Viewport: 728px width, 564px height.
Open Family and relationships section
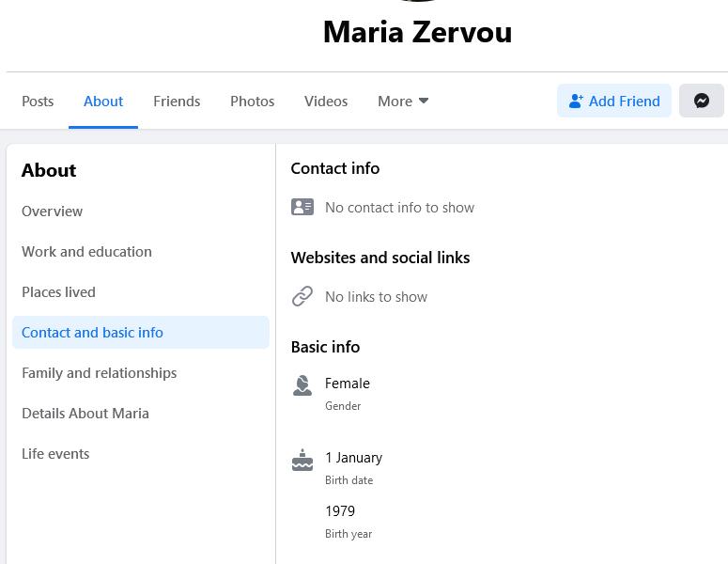[x=99, y=372]
